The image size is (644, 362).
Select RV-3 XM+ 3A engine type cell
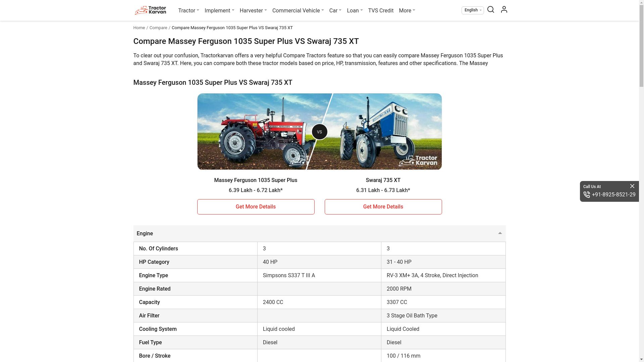pyautogui.click(x=443, y=276)
